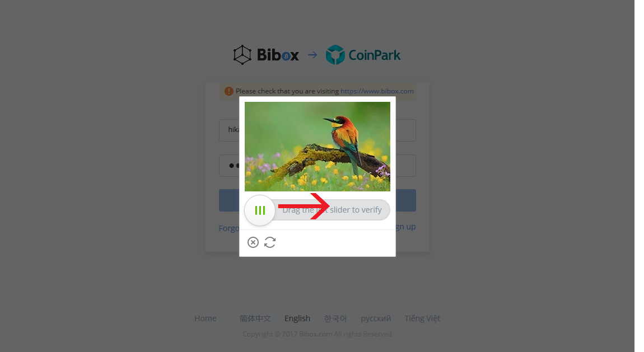Open the Sign up link
The width and height of the screenshot is (644, 352).
pyautogui.click(x=406, y=227)
